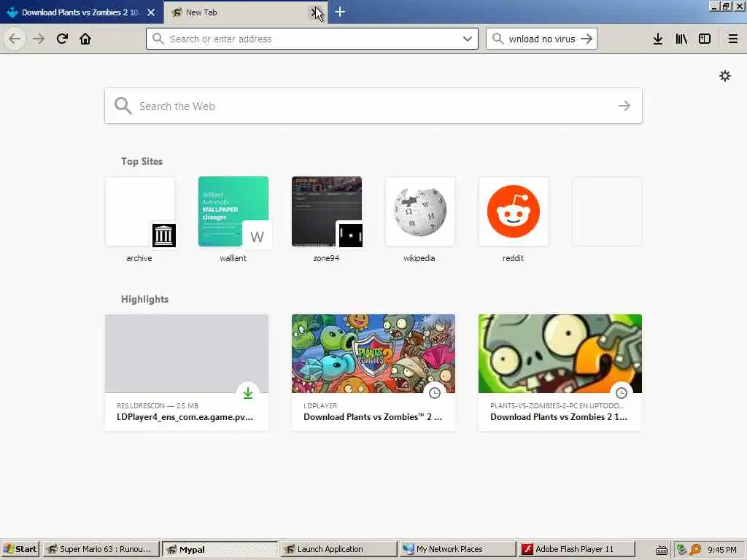Click the magnifier icon in address bar
Screen dimensions: 747x560
point(158,39)
